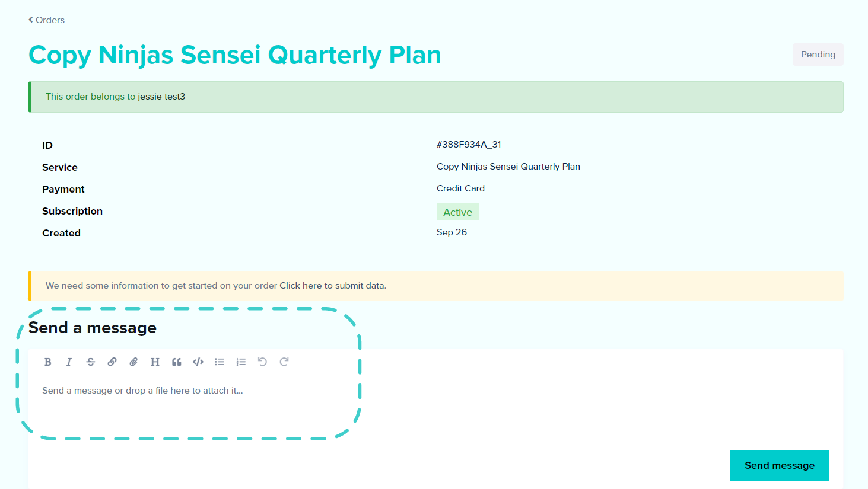Insert a link in the message
The image size is (868, 489).
(112, 362)
